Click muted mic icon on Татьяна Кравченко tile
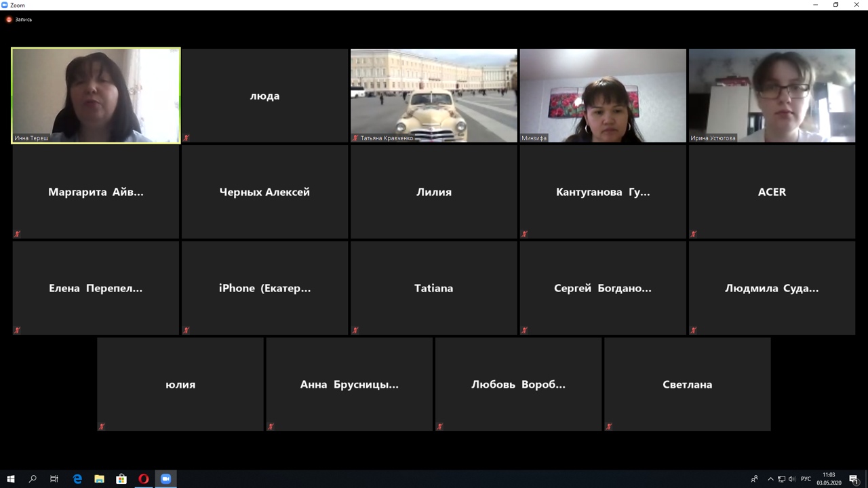The image size is (868, 488). (x=355, y=138)
